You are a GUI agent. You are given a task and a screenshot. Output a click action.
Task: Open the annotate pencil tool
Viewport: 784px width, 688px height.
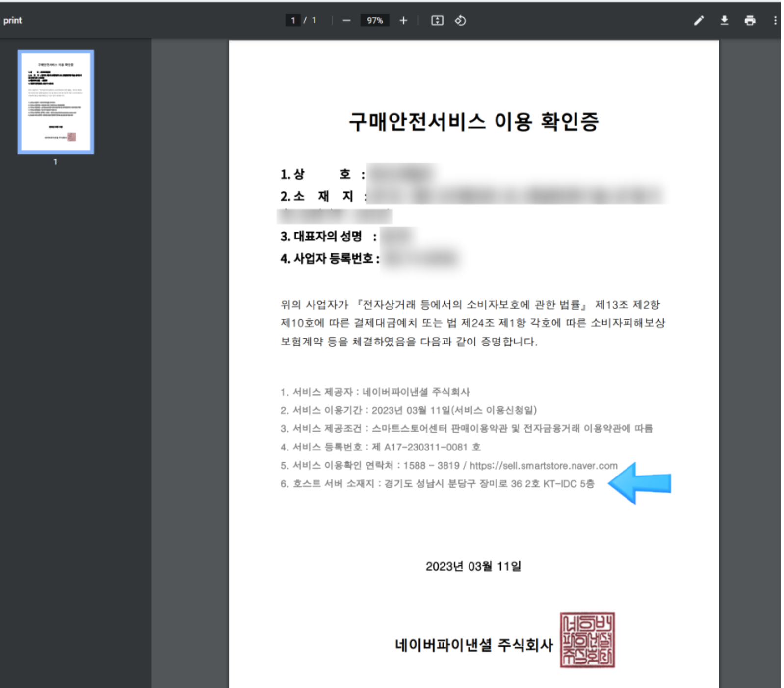699,20
